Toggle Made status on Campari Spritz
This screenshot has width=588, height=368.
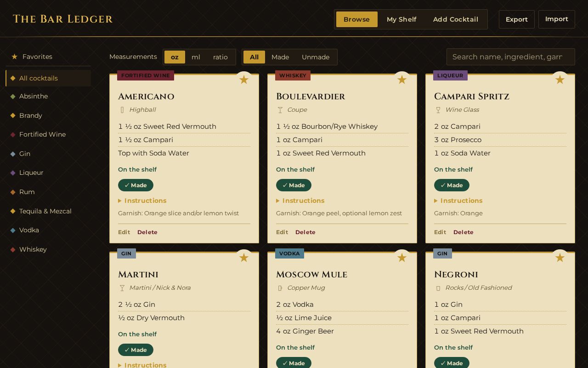pyautogui.click(x=452, y=185)
